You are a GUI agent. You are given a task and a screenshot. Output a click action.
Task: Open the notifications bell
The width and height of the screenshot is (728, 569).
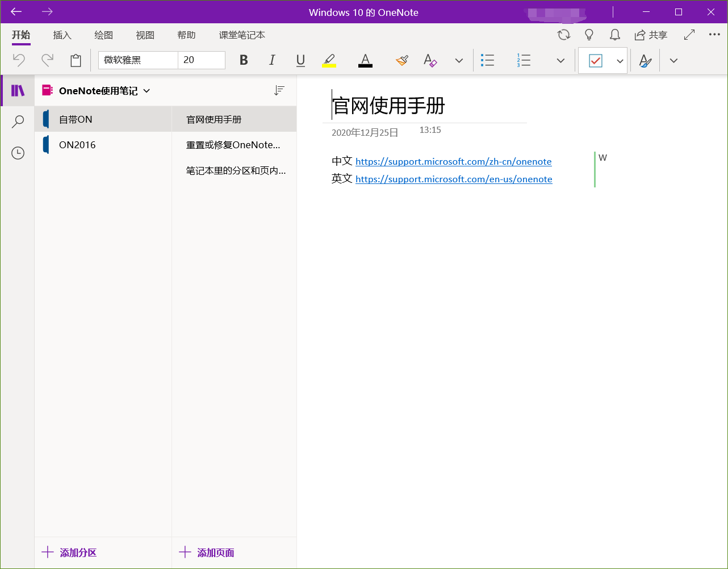coord(614,35)
